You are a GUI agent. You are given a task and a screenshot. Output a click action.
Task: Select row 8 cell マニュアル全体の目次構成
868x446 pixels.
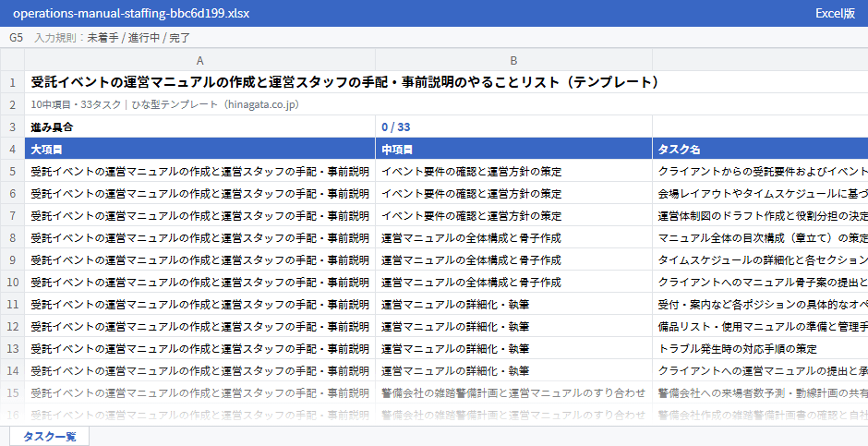tap(760, 237)
